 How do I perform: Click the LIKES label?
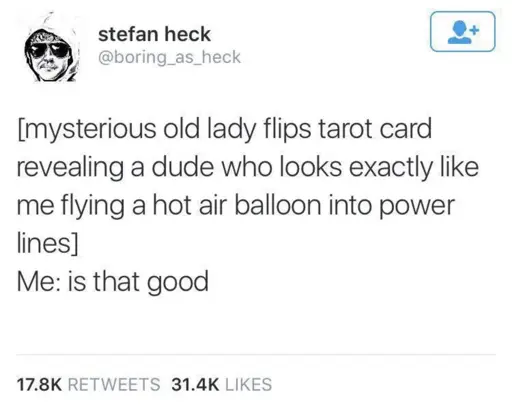tap(249, 384)
